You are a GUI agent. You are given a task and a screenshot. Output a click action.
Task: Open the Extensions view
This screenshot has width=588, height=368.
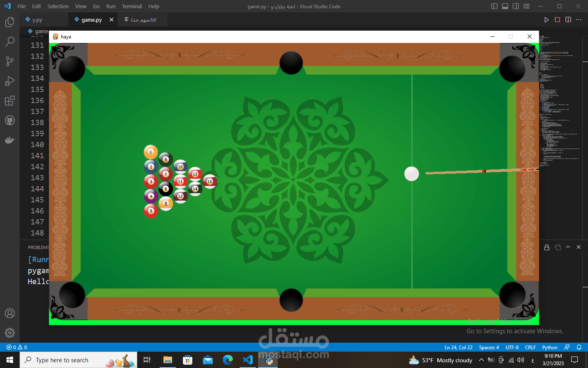coord(10,101)
